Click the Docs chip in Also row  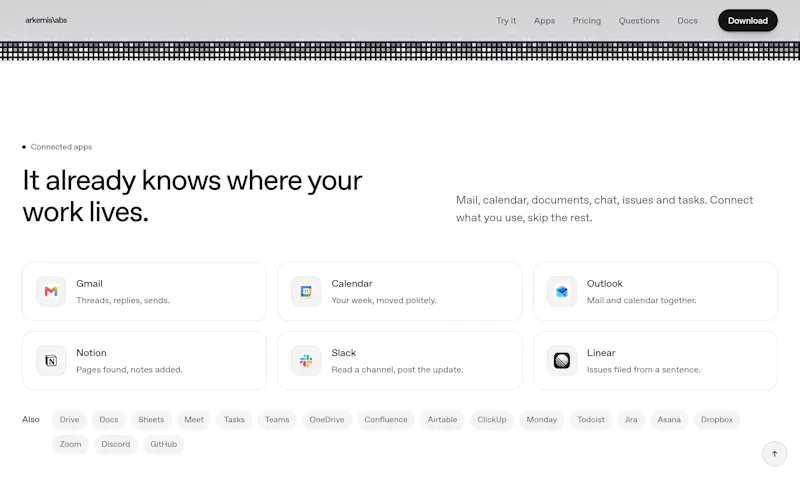[x=109, y=419]
